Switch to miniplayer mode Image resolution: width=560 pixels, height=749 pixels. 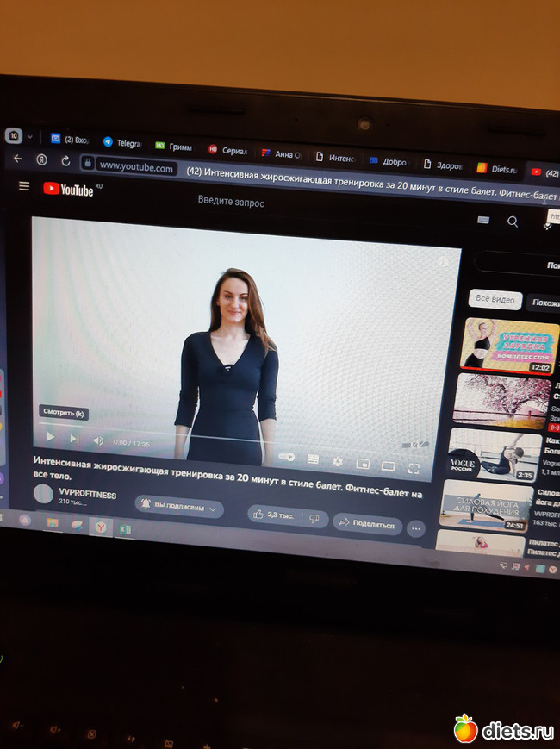pos(362,464)
